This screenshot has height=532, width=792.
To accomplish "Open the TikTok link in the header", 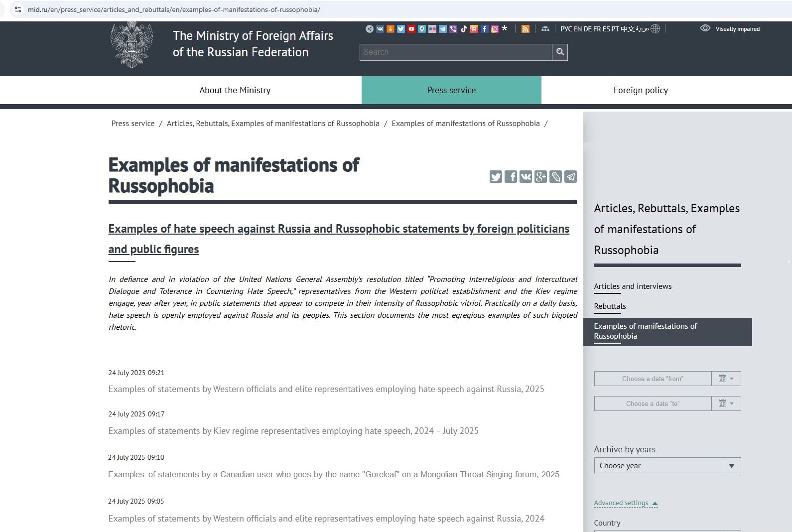I will (464, 29).
